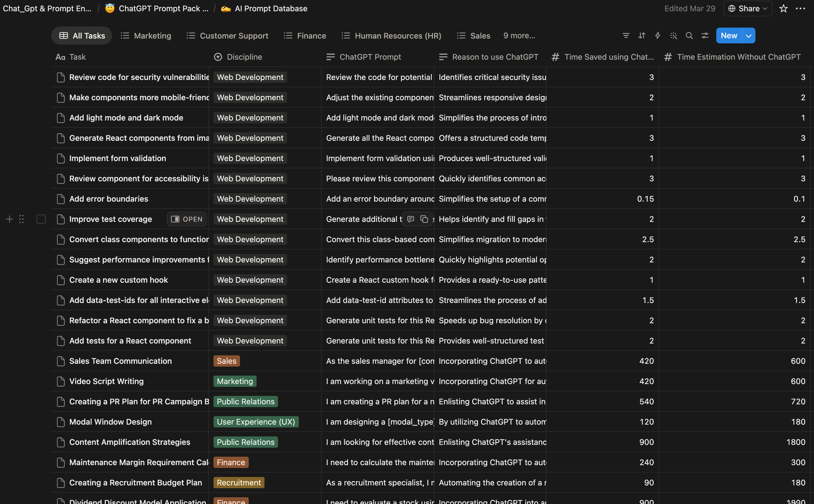
Task: Go to Chat_Gpt & Prompt En... breadcrumb
Action: pyautogui.click(x=47, y=8)
